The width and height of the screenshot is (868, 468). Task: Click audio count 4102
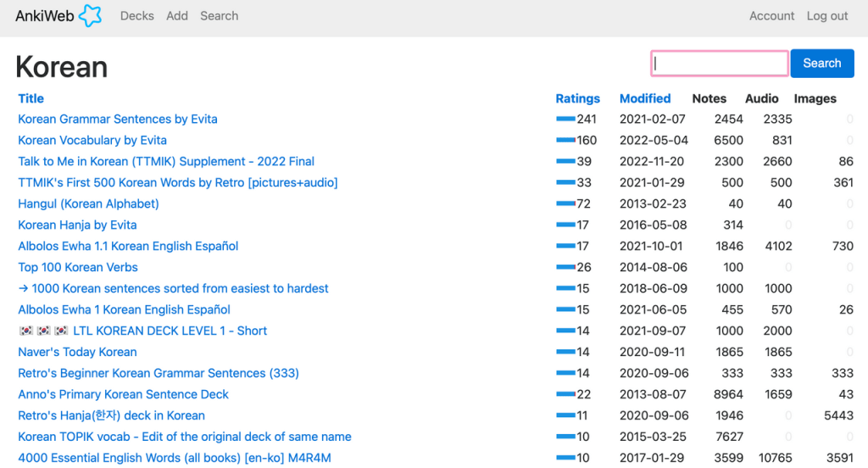[x=778, y=246]
